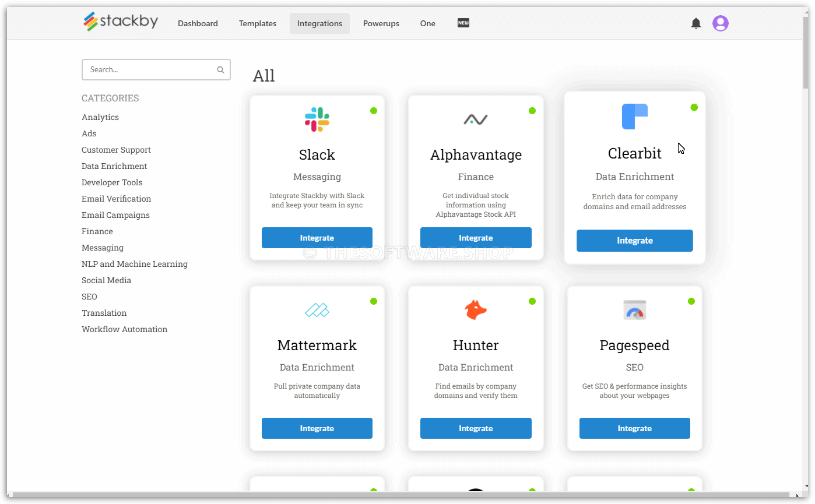Filter by Workflow Automation category
Screen dimensions: 815x504
(124, 329)
